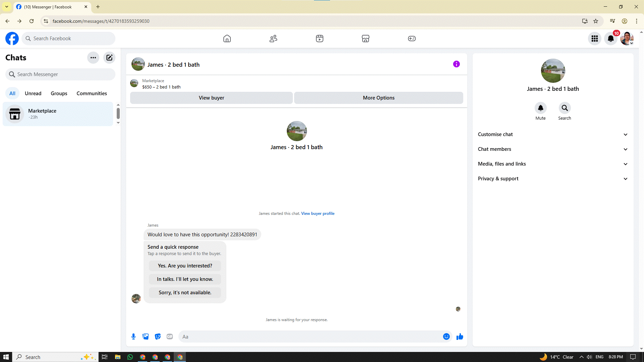
Task: Open Marketplace from top navigation bar
Action: (x=366, y=39)
